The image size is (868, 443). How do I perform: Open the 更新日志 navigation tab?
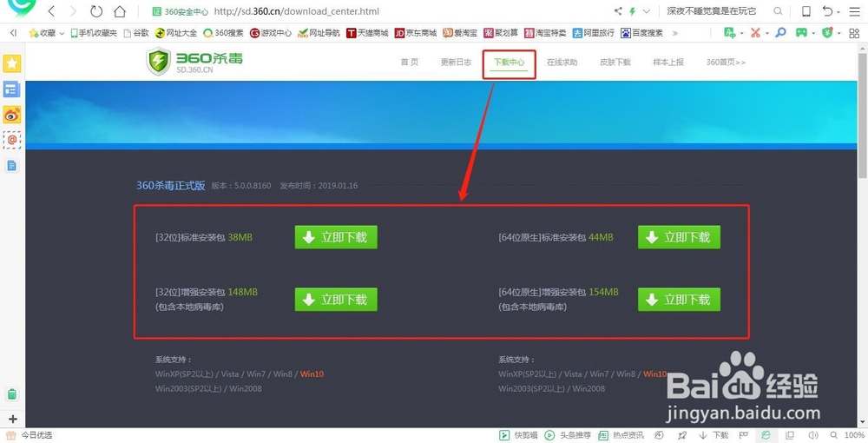(x=457, y=62)
